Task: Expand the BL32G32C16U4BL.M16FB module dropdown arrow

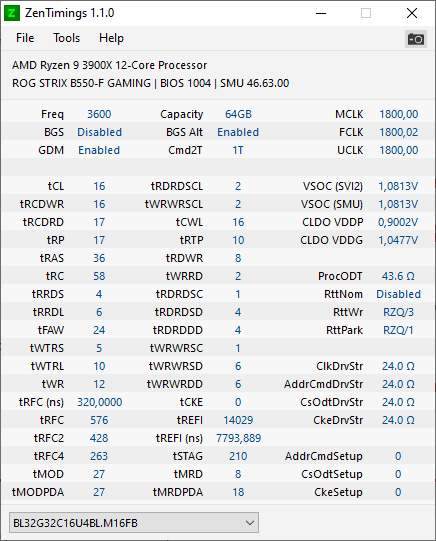Action: (x=250, y=523)
